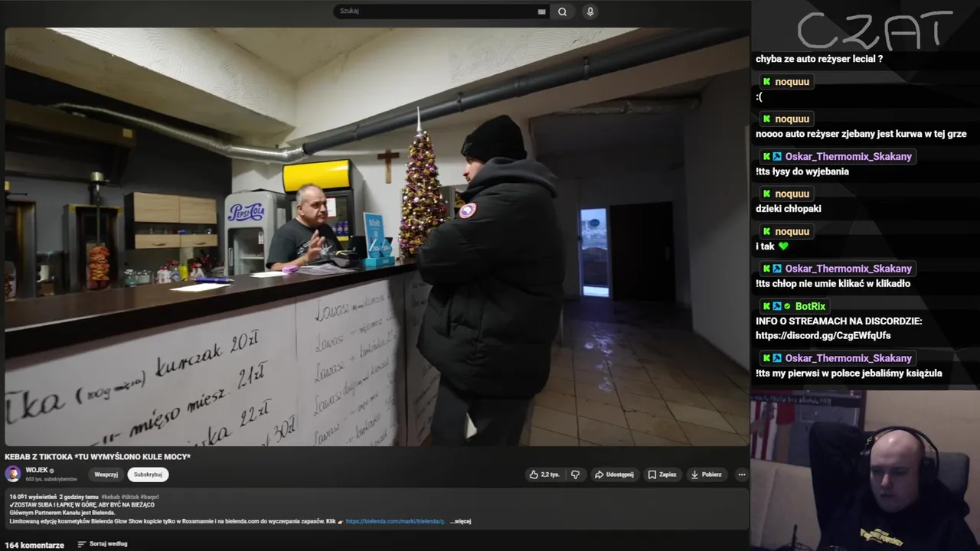
Task: Open Sortuj według comments sorting menu
Action: pyautogui.click(x=102, y=544)
